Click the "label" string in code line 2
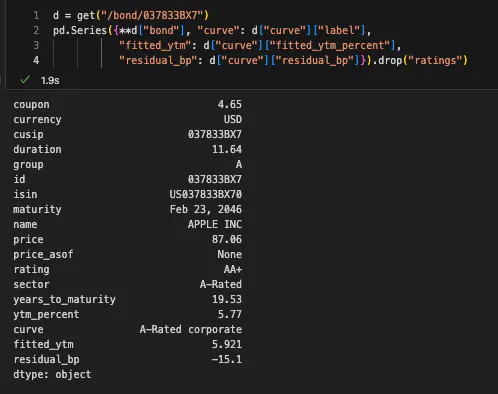 (x=339, y=30)
